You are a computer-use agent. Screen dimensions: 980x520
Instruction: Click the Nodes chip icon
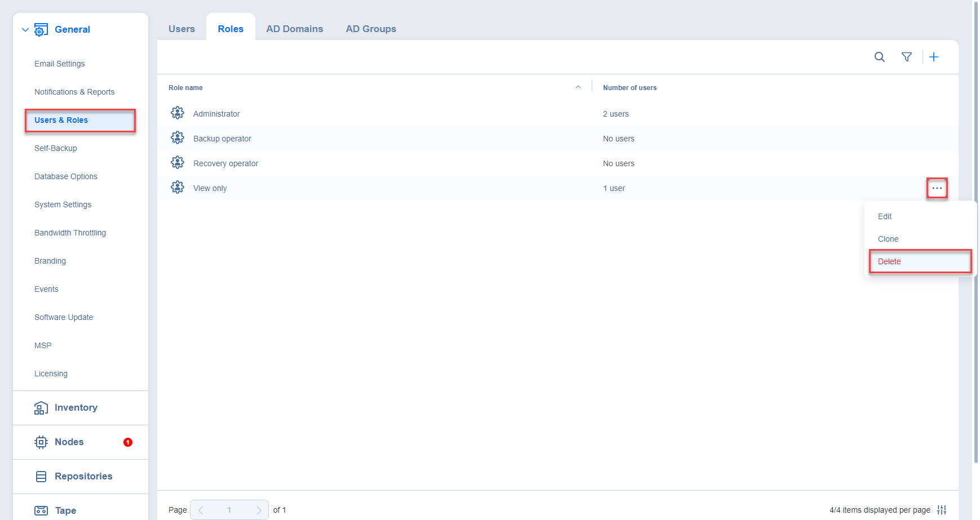click(x=41, y=442)
